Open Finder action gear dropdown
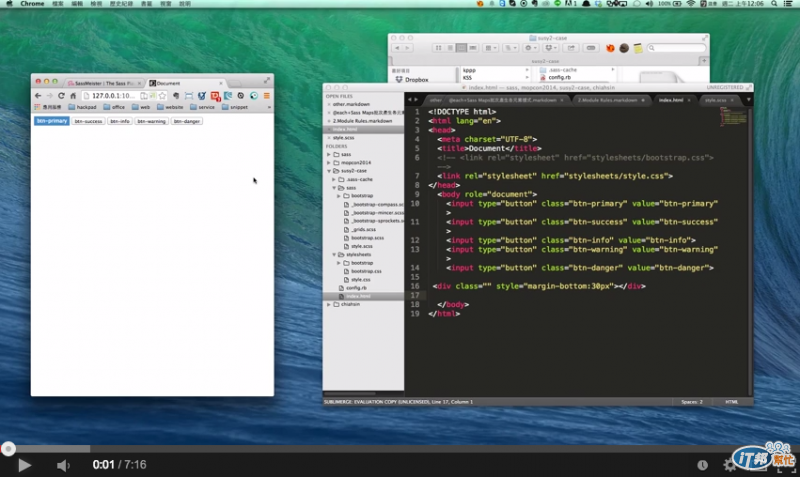This screenshot has height=477, width=800. click(x=530, y=48)
